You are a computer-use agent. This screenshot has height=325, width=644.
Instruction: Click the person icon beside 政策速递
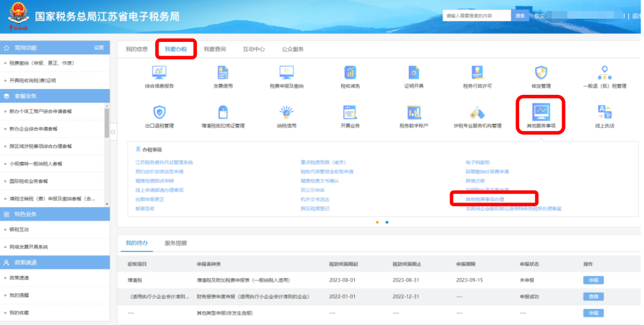(6, 262)
